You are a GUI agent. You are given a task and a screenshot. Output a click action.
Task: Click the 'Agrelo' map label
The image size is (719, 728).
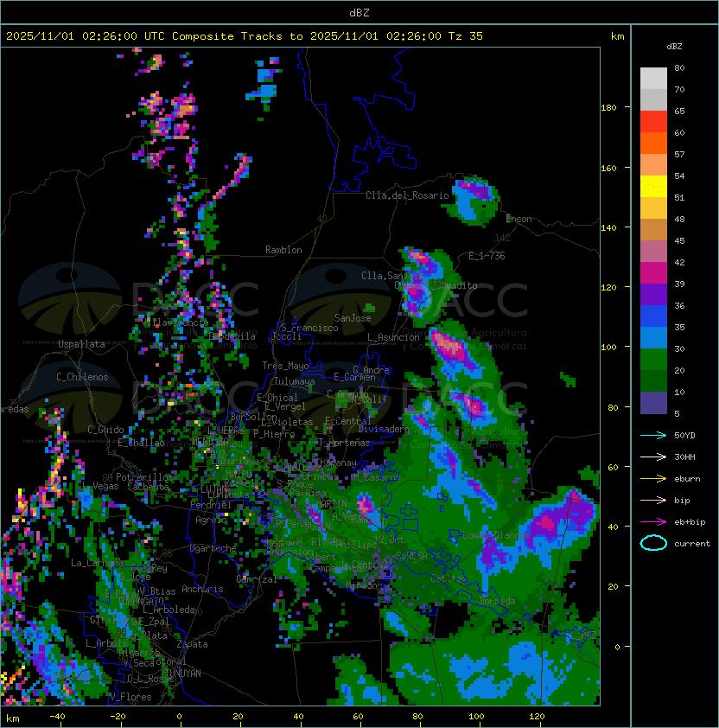click(x=211, y=520)
